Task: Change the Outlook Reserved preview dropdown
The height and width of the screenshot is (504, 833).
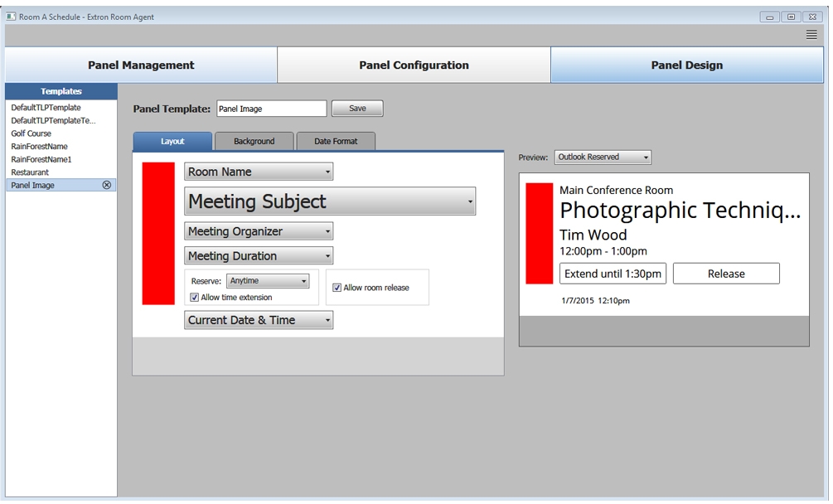Action: pyautogui.click(x=602, y=157)
